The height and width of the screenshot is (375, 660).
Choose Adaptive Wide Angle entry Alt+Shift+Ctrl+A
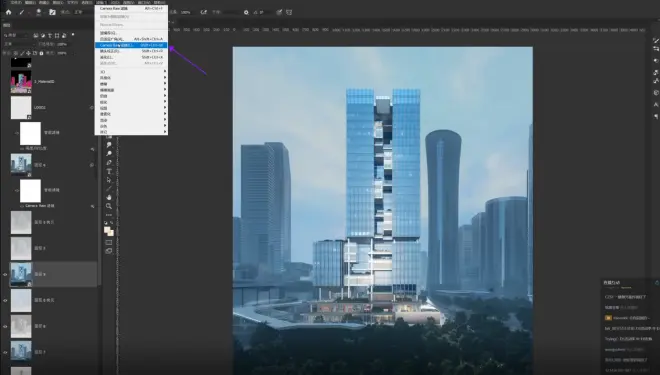(x=131, y=39)
